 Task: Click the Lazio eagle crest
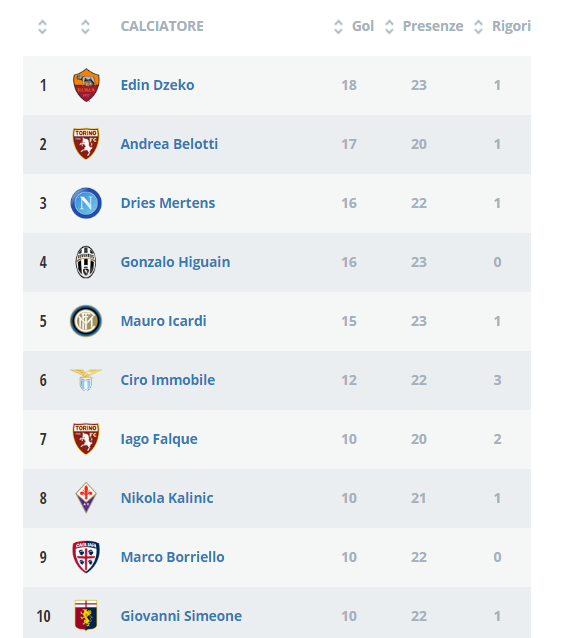86,380
